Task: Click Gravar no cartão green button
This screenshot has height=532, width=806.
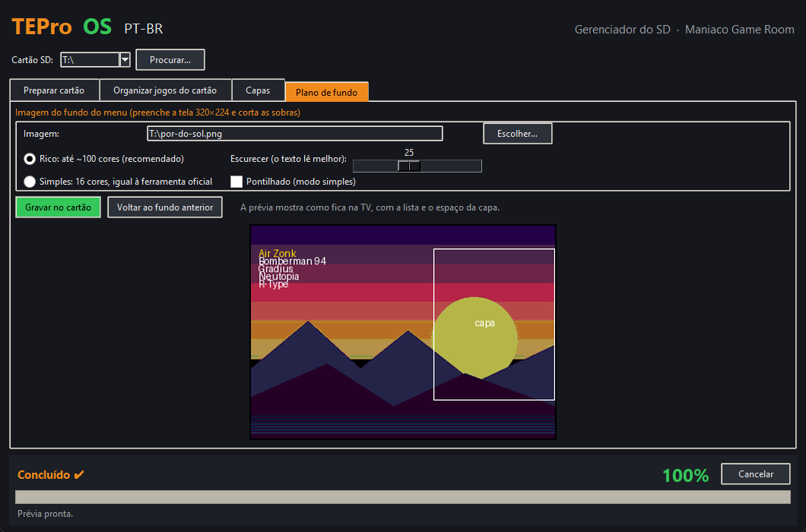Action: [x=58, y=207]
